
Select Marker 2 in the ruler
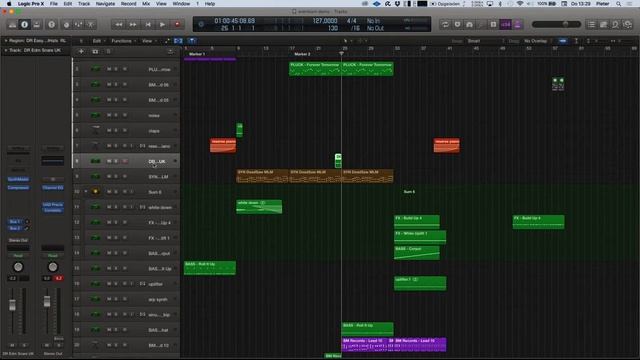(302, 54)
